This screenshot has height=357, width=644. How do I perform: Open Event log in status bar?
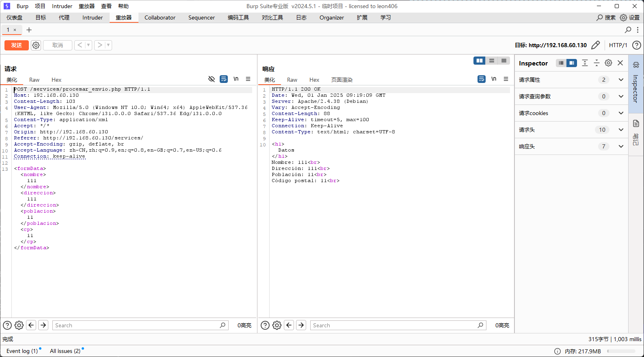[22, 351]
